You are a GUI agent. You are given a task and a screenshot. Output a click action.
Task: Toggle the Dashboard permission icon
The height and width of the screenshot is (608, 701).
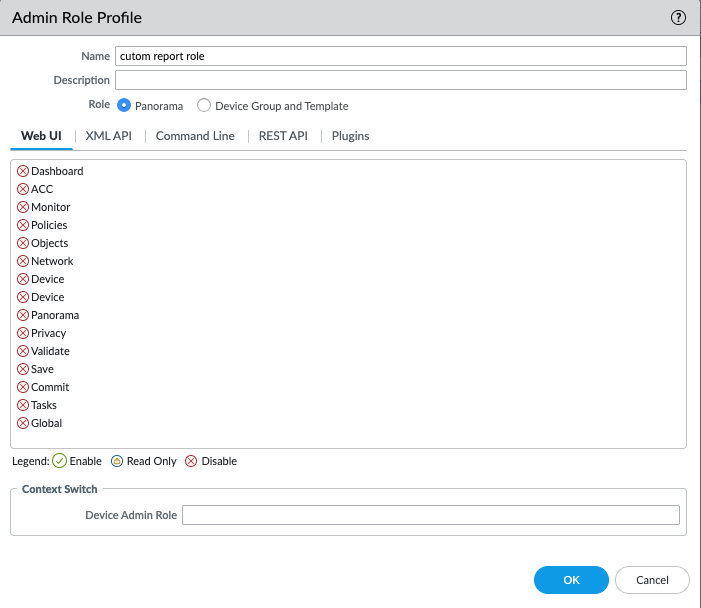coord(23,171)
